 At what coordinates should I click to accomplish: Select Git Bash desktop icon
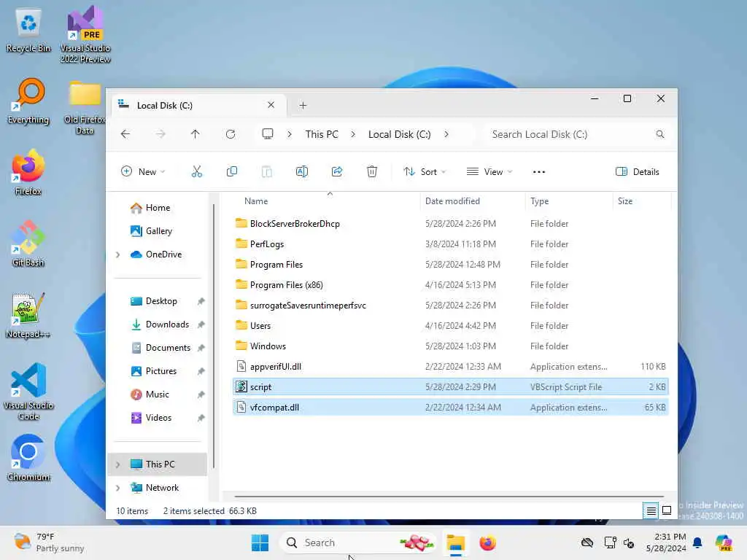point(28,244)
